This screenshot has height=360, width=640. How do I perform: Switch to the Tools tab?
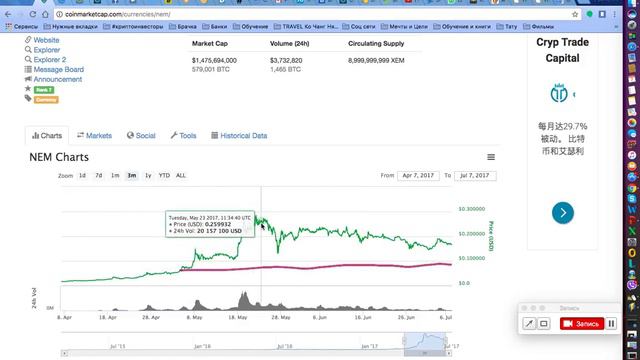pyautogui.click(x=183, y=136)
